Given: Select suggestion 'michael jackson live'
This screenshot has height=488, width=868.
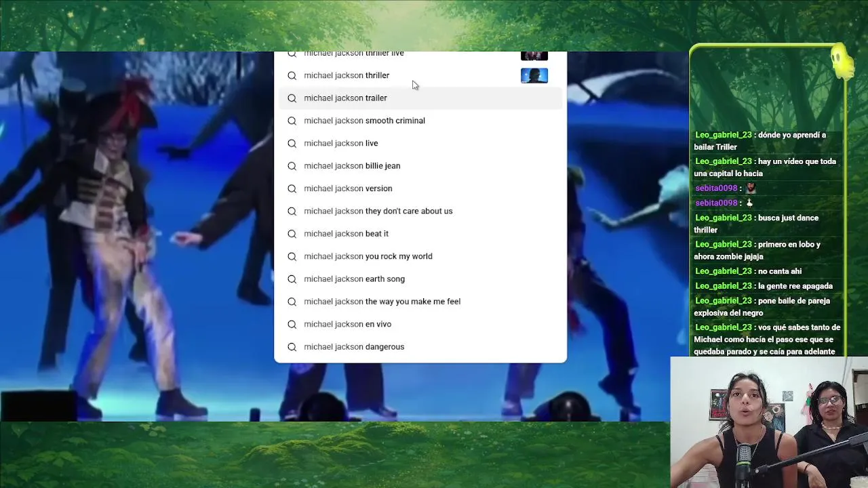Looking at the screenshot, I should pyautogui.click(x=420, y=143).
